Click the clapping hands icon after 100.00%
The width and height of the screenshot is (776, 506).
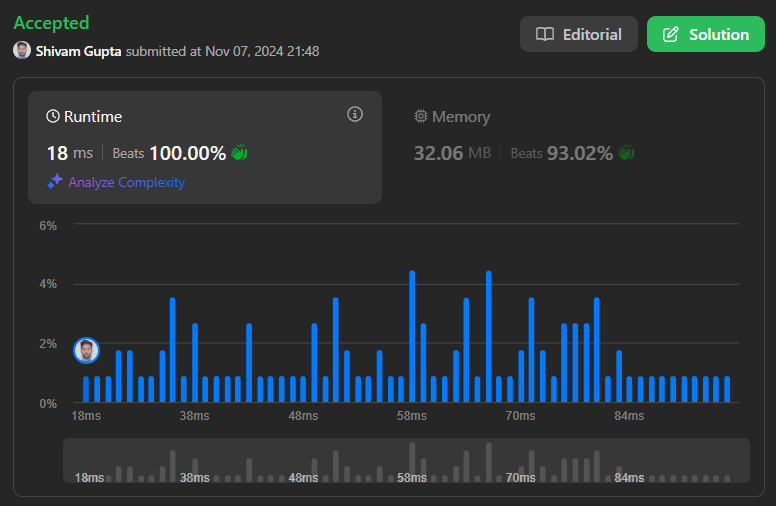click(239, 153)
